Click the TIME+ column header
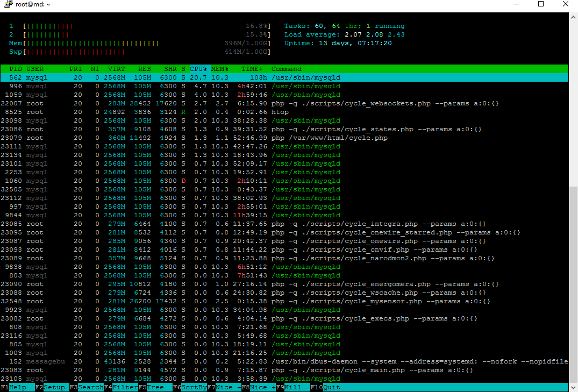 (252, 69)
